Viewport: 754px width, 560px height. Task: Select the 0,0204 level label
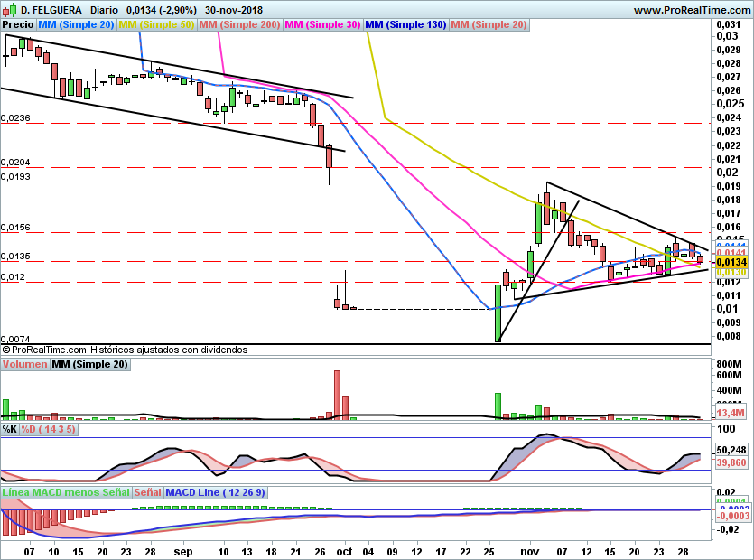click(15, 163)
